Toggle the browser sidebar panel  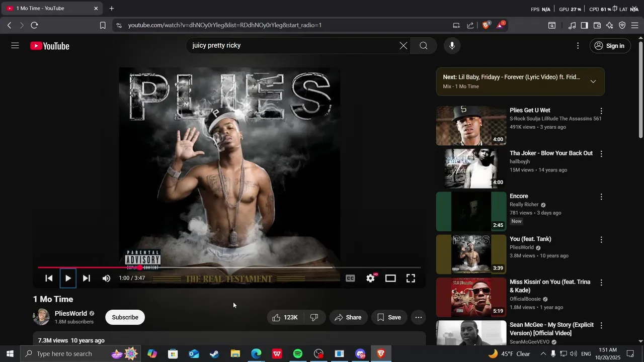point(584,25)
